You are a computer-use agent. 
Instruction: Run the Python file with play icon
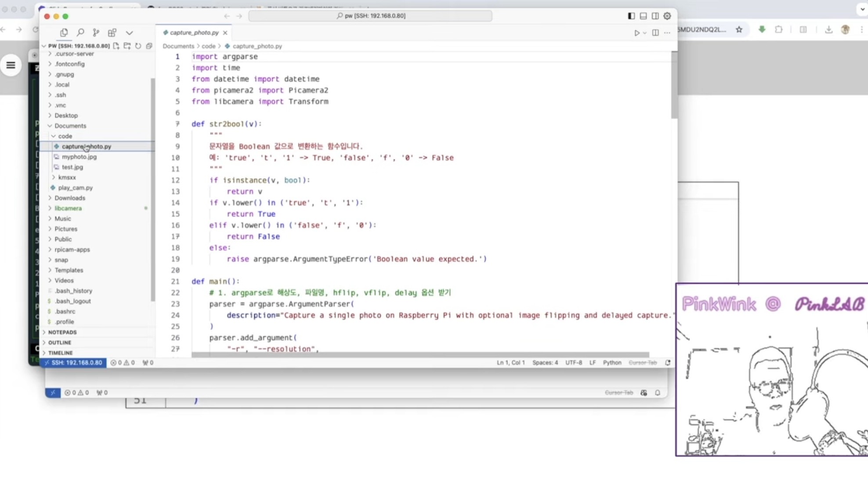[x=637, y=33]
